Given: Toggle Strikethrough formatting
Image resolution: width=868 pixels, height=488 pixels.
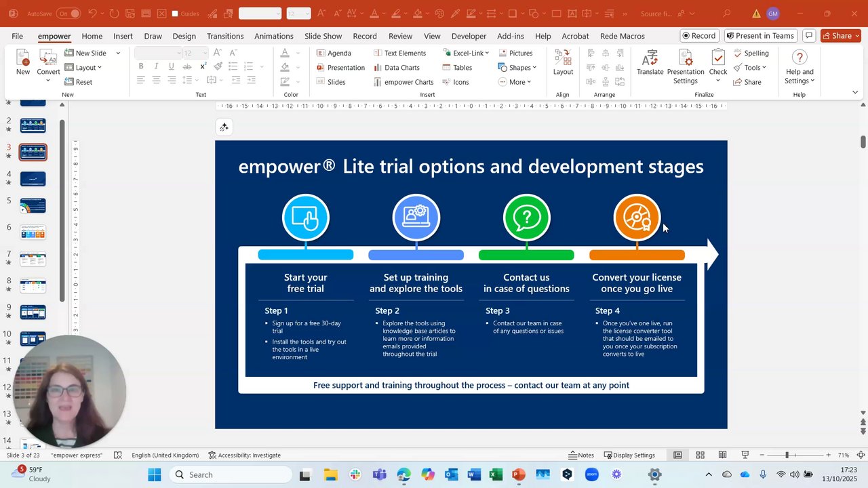Looking at the screenshot, I should tap(187, 66).
